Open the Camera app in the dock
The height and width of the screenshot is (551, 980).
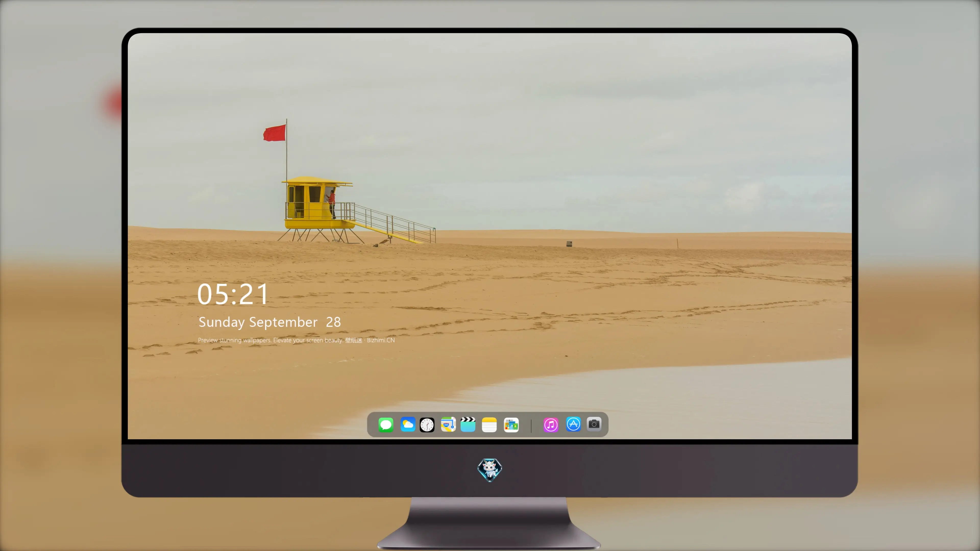(594, 424)
